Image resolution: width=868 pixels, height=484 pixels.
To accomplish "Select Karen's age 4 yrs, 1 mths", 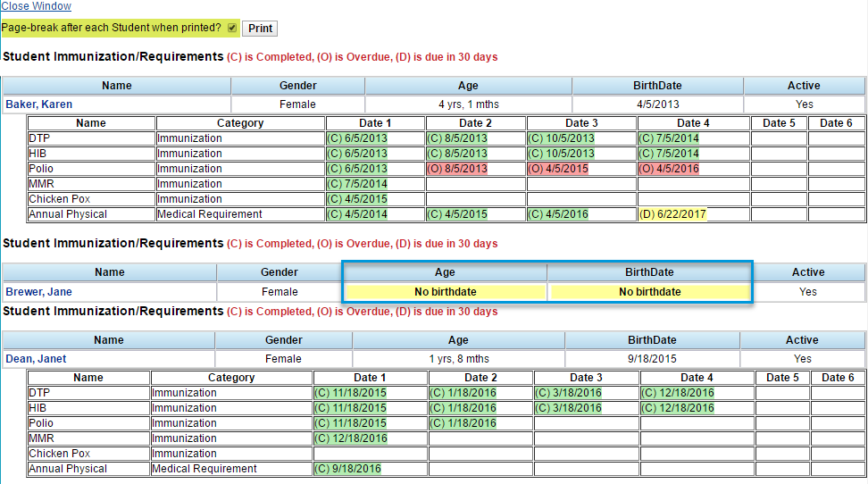I will pyautogui.click(x=468, y=104).
